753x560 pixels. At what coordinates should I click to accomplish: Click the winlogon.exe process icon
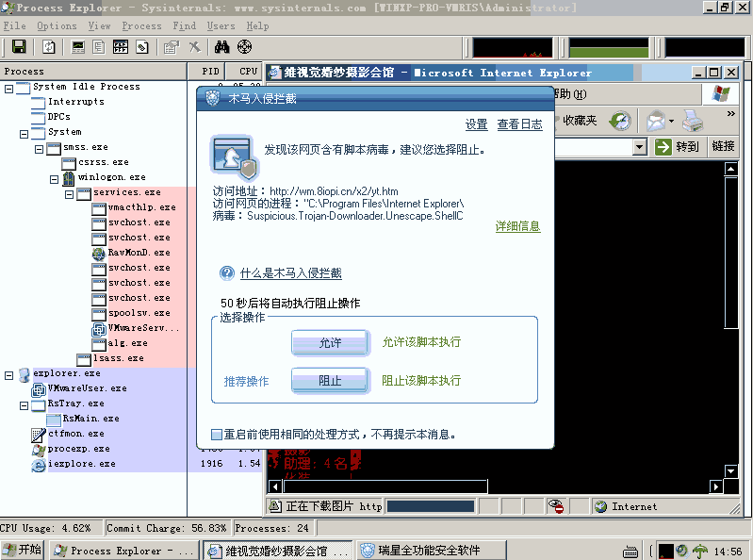pos(69,177)
